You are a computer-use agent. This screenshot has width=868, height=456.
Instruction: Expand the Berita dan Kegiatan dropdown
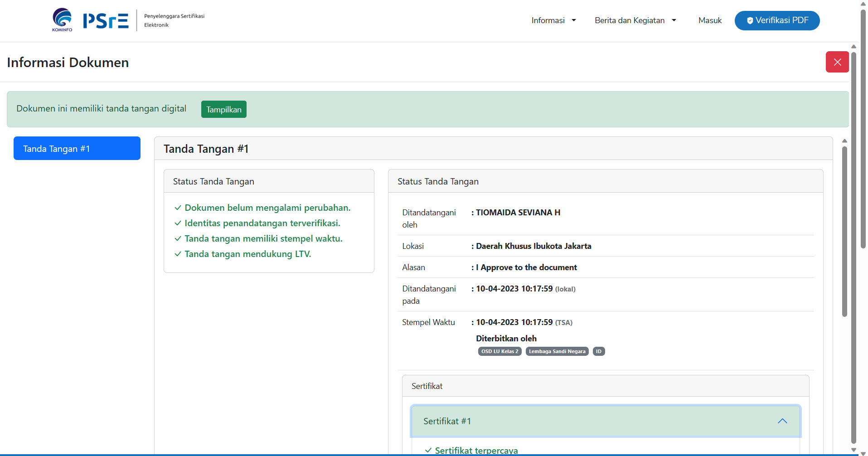[635, 20]
